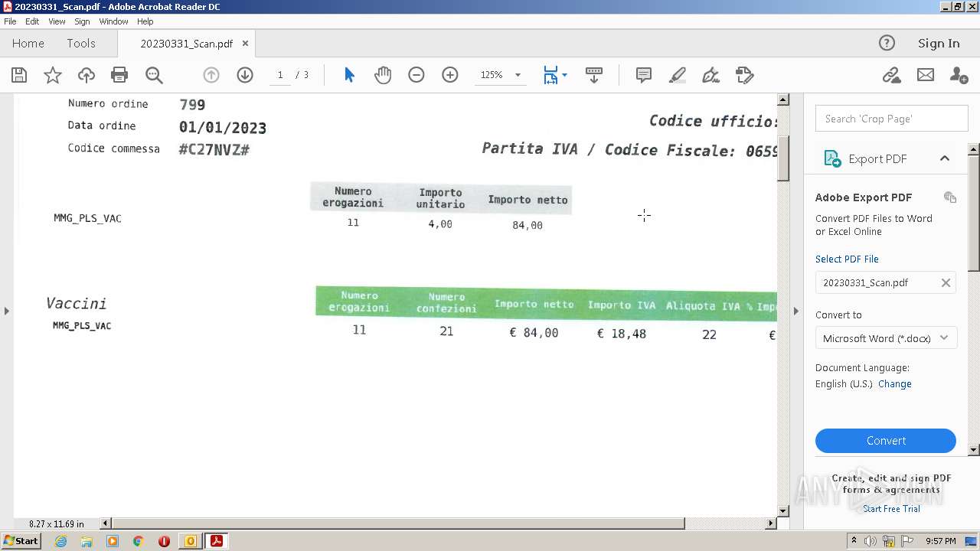
Task: Open the Edit menu
Action: coord(32,21)
